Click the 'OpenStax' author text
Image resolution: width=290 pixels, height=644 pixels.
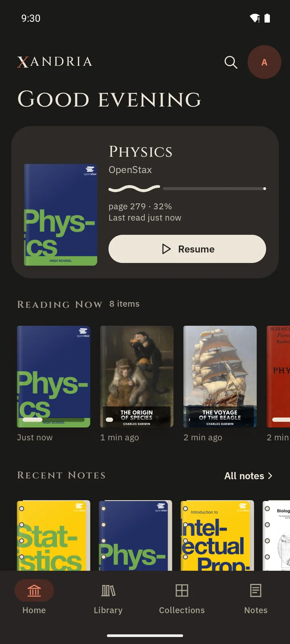130,170
